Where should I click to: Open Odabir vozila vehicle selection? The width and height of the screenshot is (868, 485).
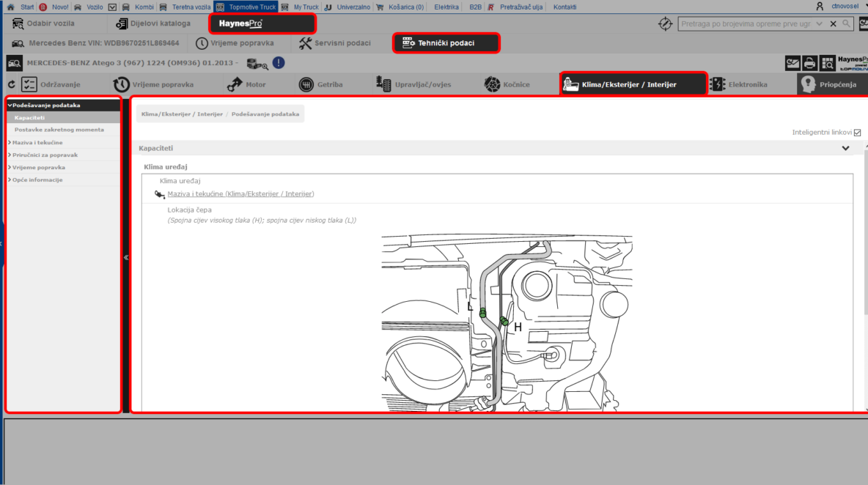pyautogui.click(x=43, y=23)
